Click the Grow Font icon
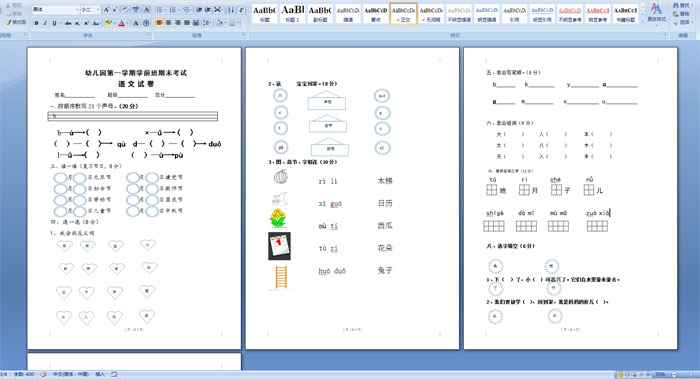This screenshot has height=379, width=700. (x=106, y=10)
